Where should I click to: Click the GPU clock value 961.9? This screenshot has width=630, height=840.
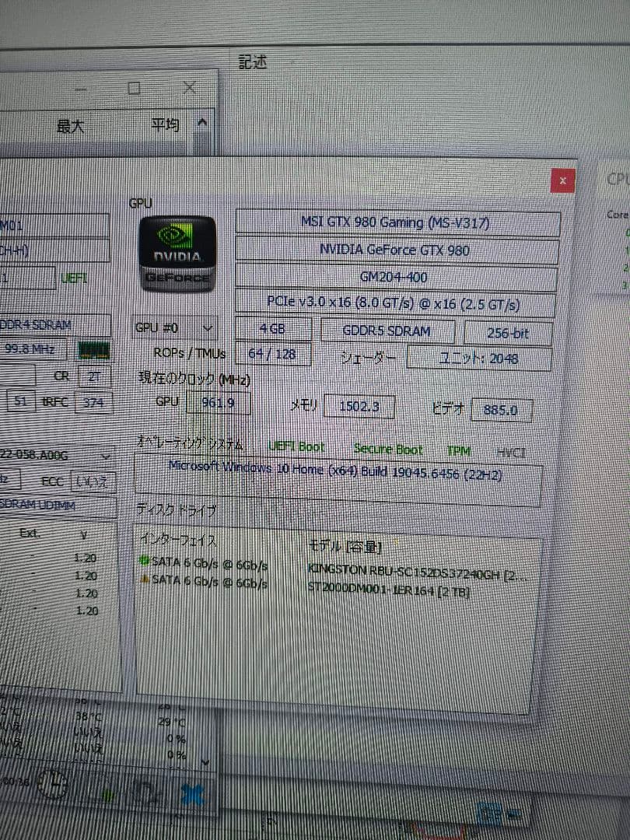click(218, 402)
